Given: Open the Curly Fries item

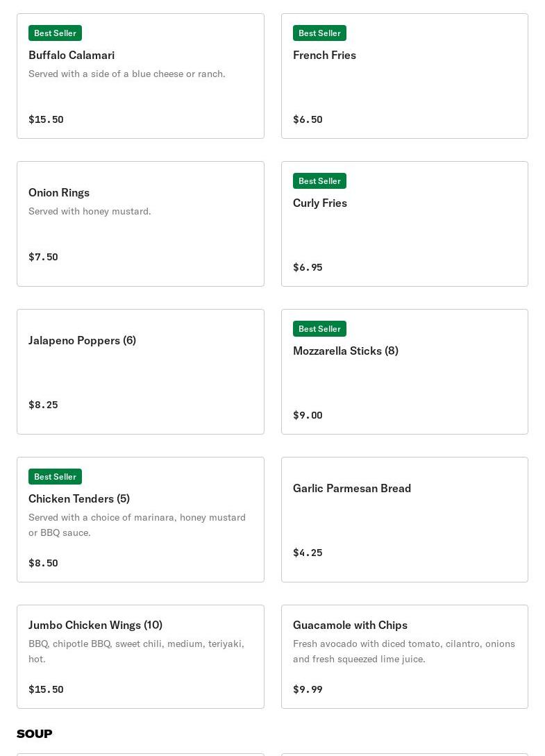Looking at the screenshot, I should [x=405, y=224].
